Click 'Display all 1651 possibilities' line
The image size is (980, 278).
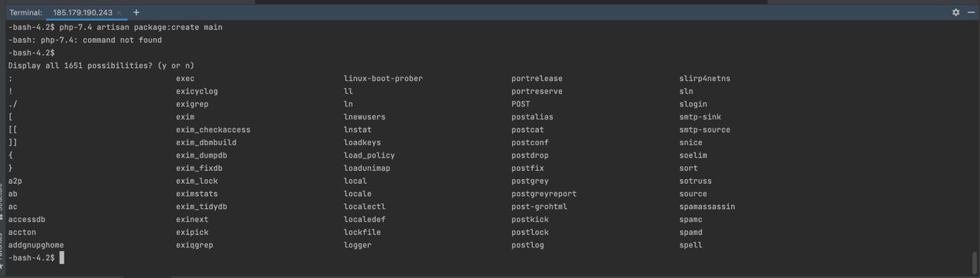pyautogui.click(x=101, y=66)
